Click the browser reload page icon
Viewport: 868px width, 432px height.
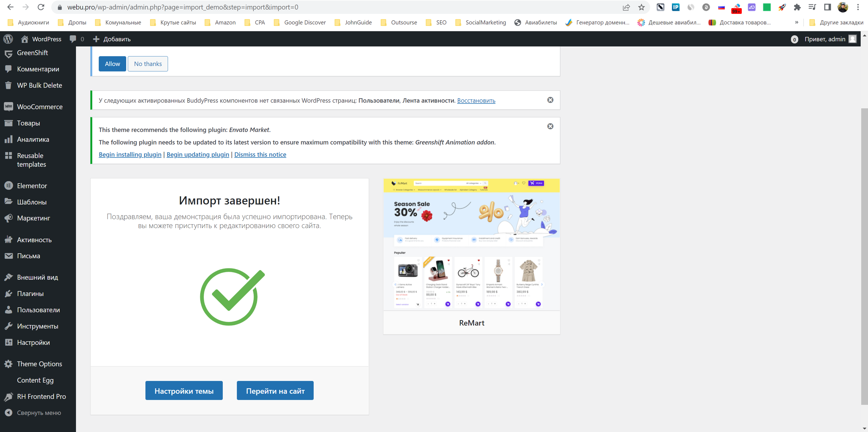[x=41, y=7]
